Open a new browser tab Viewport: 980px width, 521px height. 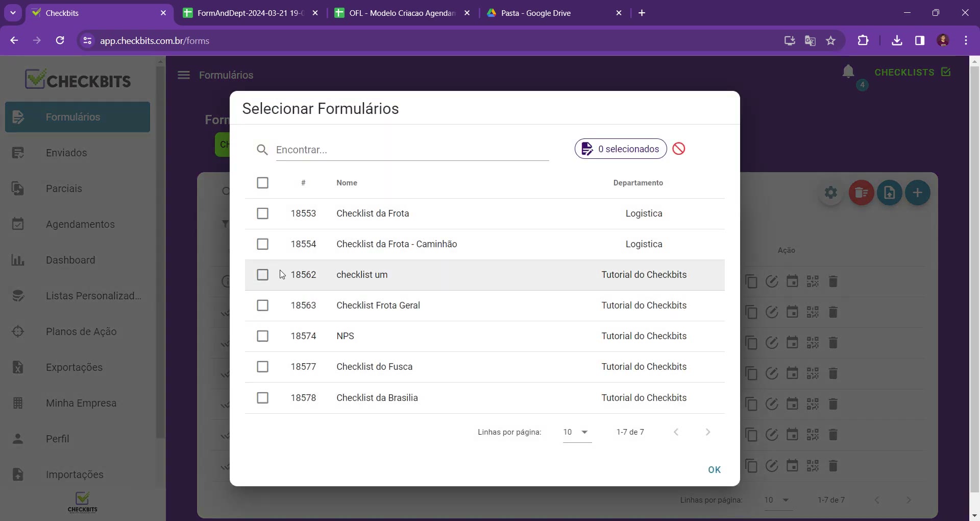(x=642, y=13)
